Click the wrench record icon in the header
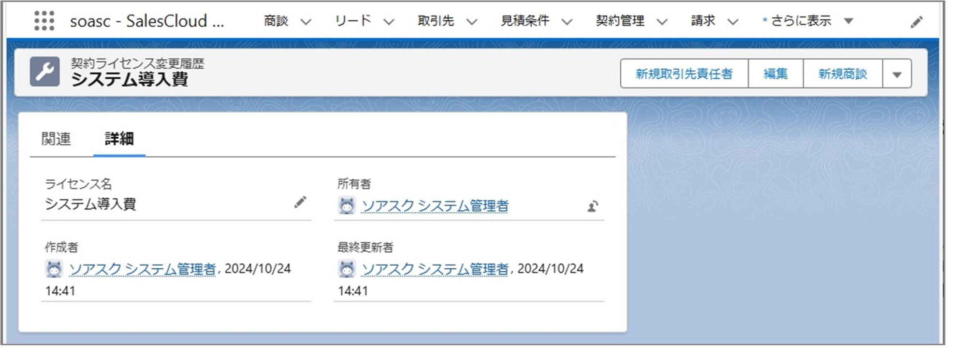Image resolution: width=980 pixels, height=348 pixels. [44, 72]
